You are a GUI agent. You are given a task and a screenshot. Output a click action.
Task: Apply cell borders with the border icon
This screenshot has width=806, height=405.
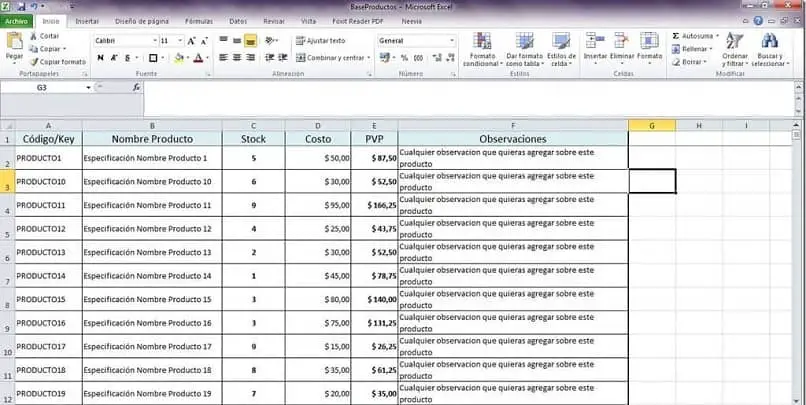pos(153,58)
